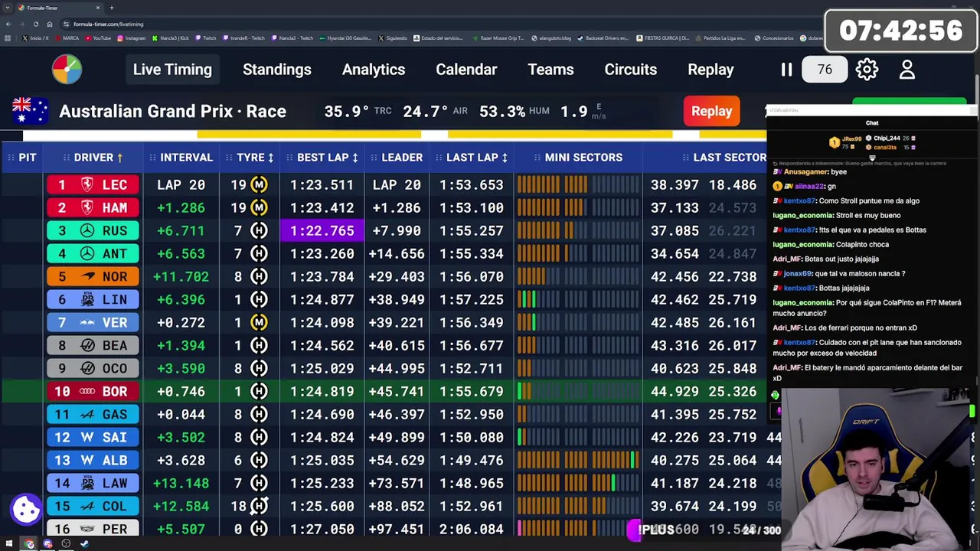Click the red Replay button
The height and width of the screenshot is (551, 980).
[x=711, y=111]
